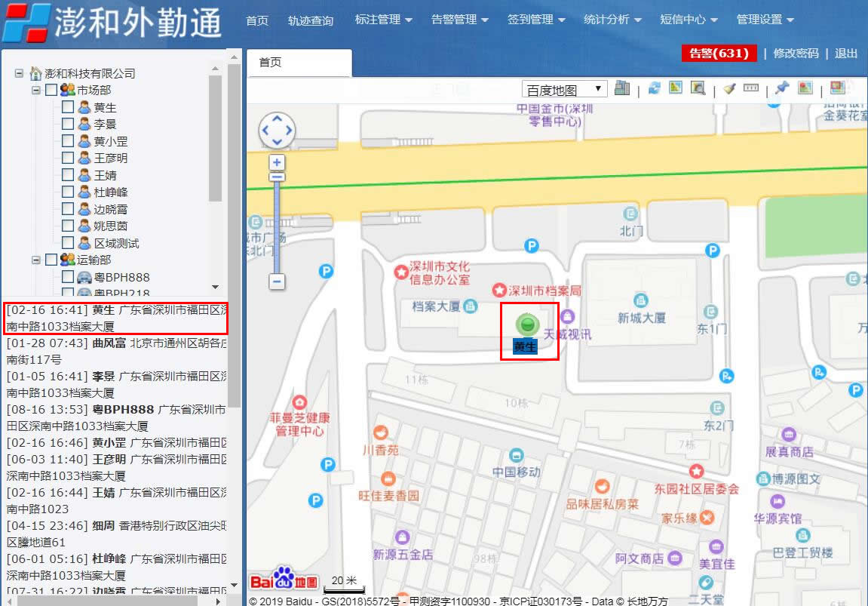Click the map picture toolbar icon
Image resolution: width=868 pixels, height=606 pixels.
click(x=676, y=88)
